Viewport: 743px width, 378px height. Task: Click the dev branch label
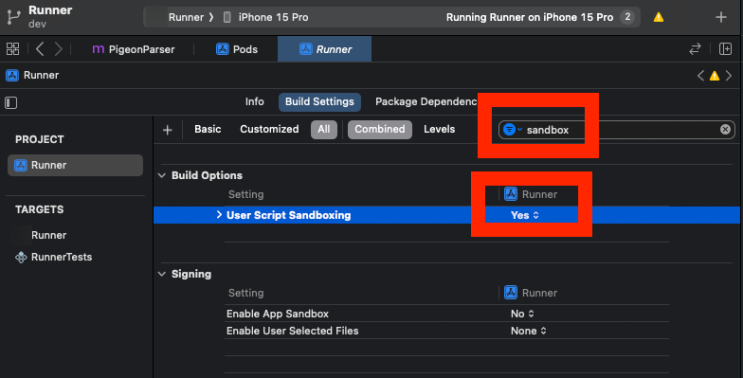coord(37,24)
